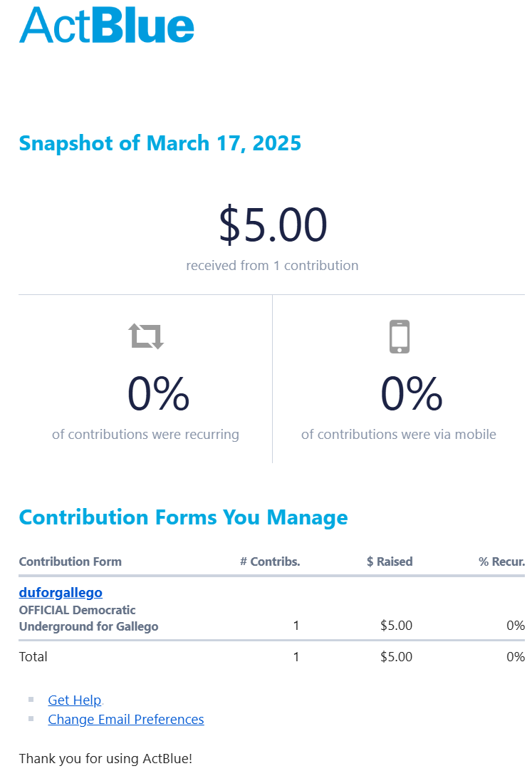Click the 0% recurring contributions figure

point(158,394)
